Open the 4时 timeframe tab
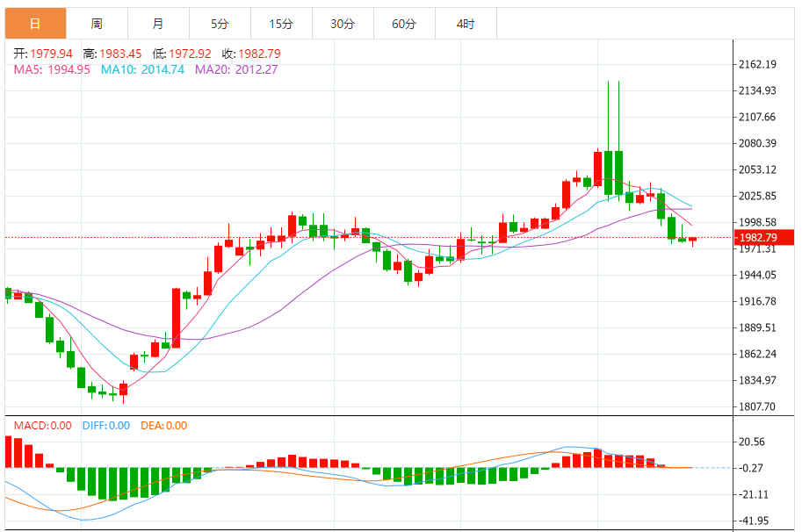Image resolution: width=802 pixels, height=532 pixels. click(x=466, y=24)
